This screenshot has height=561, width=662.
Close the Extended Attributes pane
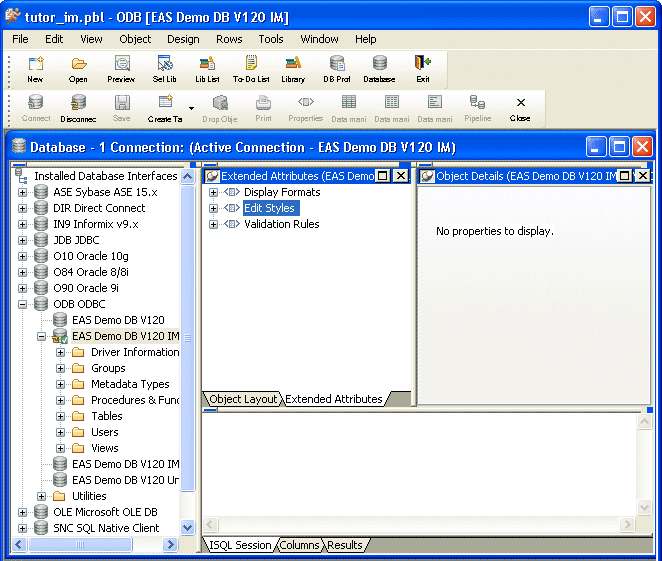click(401, 176)
